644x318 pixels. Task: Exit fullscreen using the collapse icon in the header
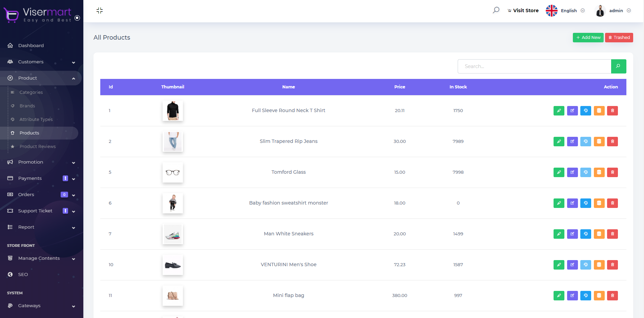click(x=100, y=10)
